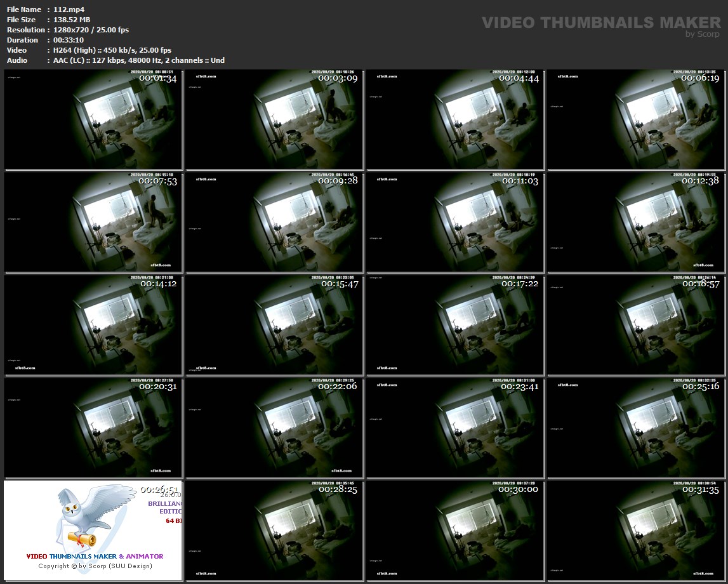This screenshot has width=728, height=584.
Task: Select the thumbnail at 00:14:12
Action: pyautogui.click(x=93, y=325)
